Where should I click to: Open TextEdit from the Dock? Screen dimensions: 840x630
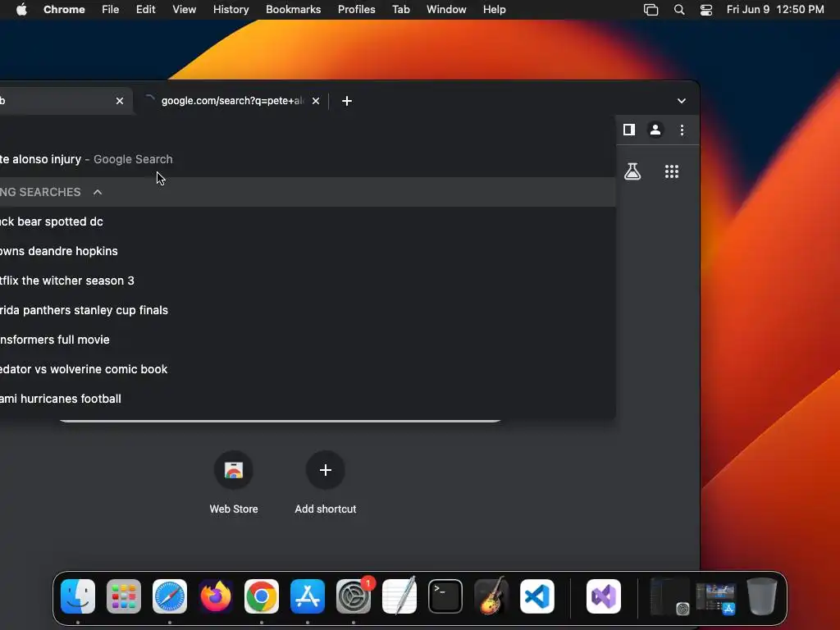click(399, 596)
